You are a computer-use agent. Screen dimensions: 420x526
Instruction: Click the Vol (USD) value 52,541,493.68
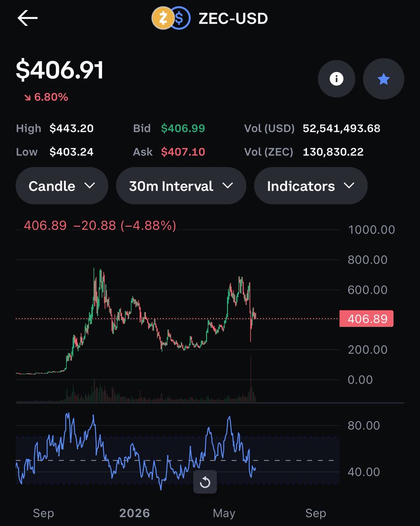[x=342, y=128]
